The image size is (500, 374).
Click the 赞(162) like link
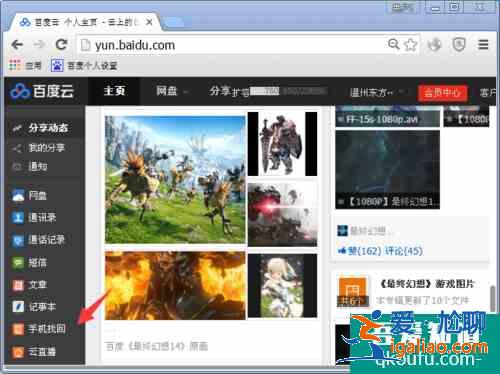point(359,251)
